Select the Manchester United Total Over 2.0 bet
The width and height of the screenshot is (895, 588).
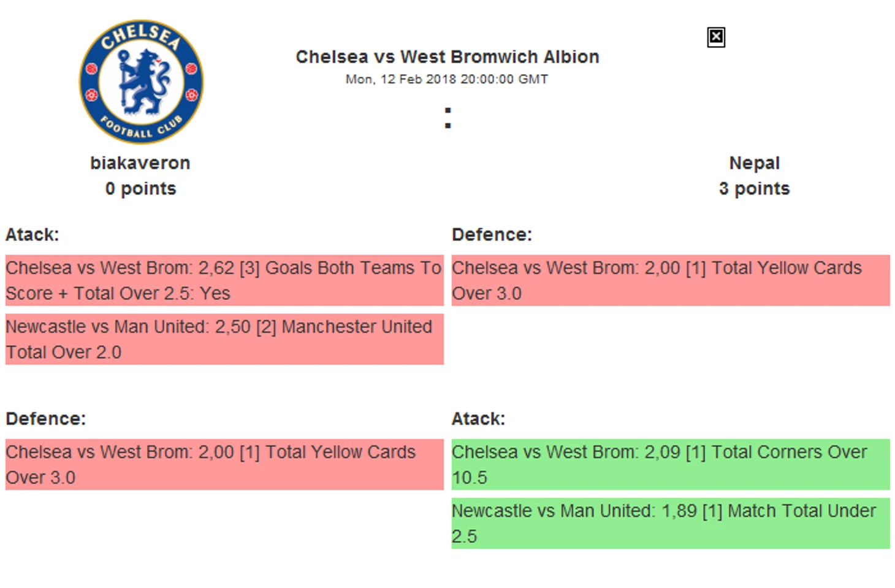point(224,340)
